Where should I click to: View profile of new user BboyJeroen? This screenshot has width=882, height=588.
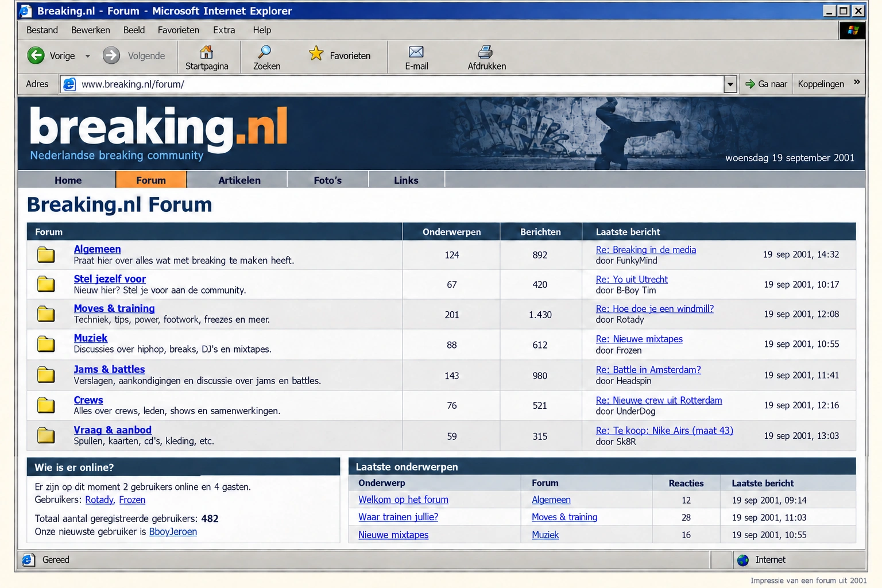[173, 532]
